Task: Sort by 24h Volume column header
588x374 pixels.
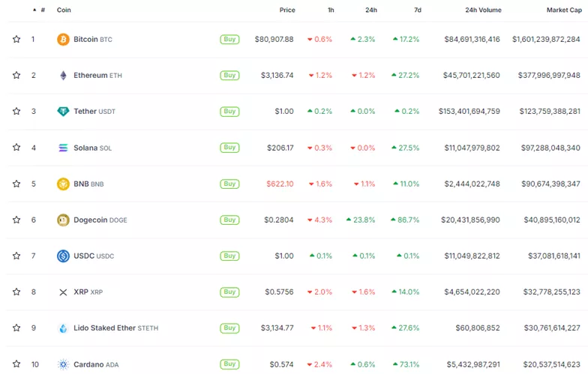Action: click(483, 10)
